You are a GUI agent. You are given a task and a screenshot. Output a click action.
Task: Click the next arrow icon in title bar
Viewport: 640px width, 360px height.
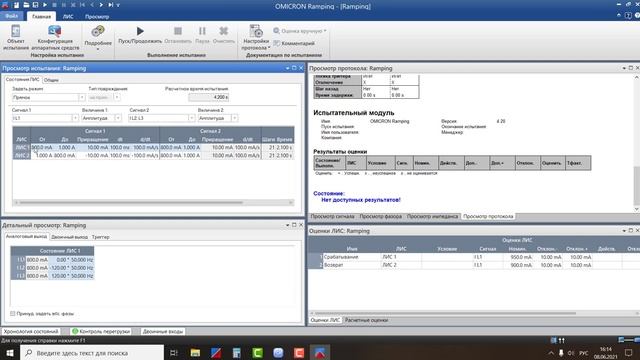(101, 5)
